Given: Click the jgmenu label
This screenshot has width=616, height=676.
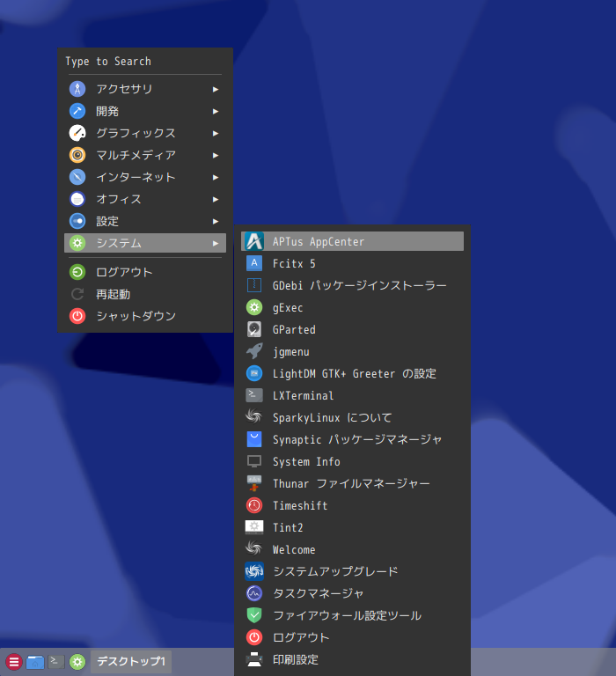Looking at the screenshot, I should pos(291,352).
